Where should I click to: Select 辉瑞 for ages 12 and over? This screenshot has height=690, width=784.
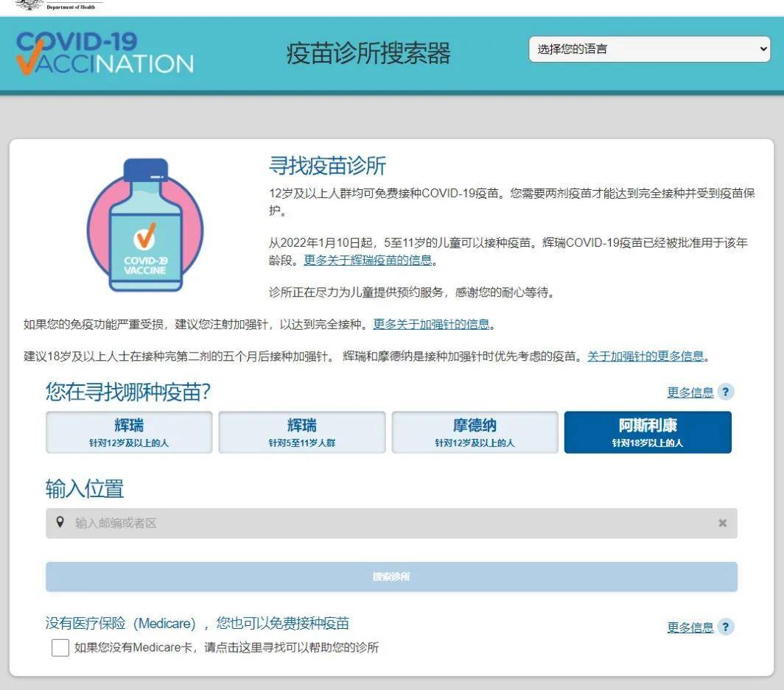(x=129, y=432)
